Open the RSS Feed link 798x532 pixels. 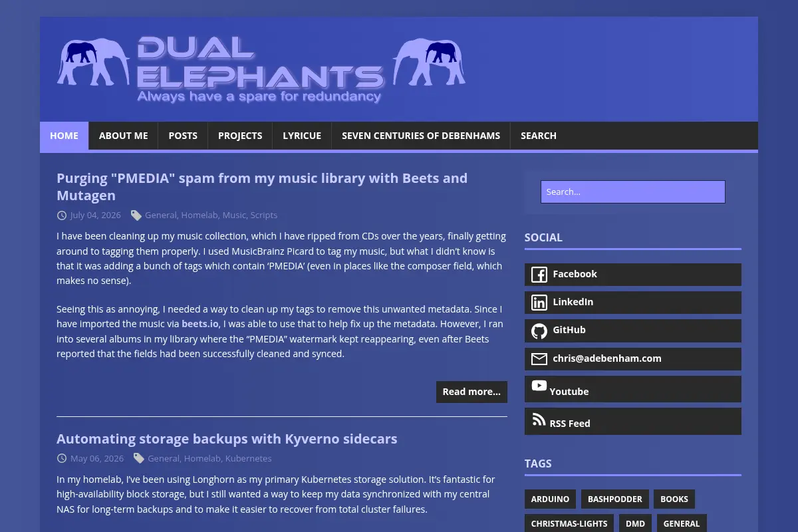633,422
